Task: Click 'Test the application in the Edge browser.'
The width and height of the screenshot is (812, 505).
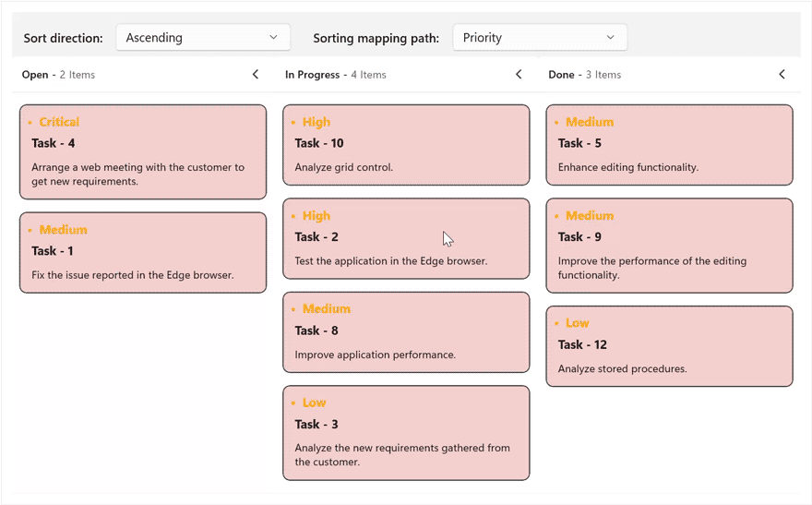Action: (x=391, y=261)
